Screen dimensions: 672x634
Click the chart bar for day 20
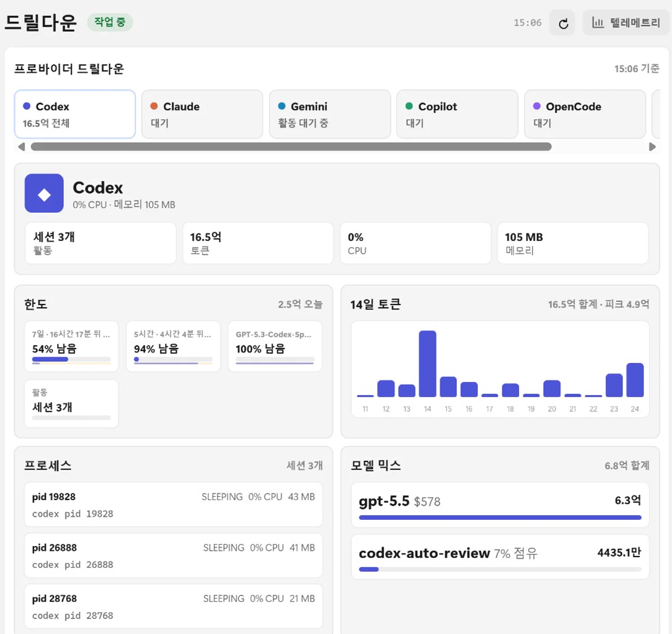tap(552, 388)
